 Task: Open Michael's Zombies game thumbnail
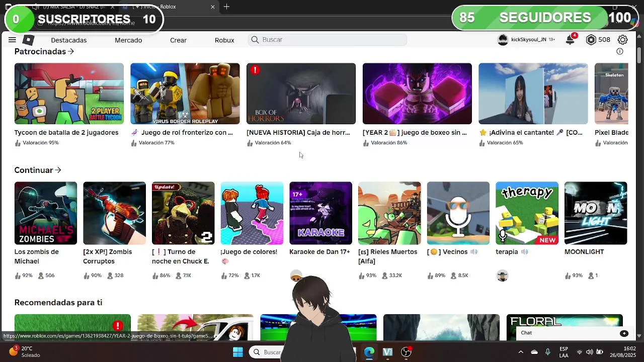click(46, 213)
